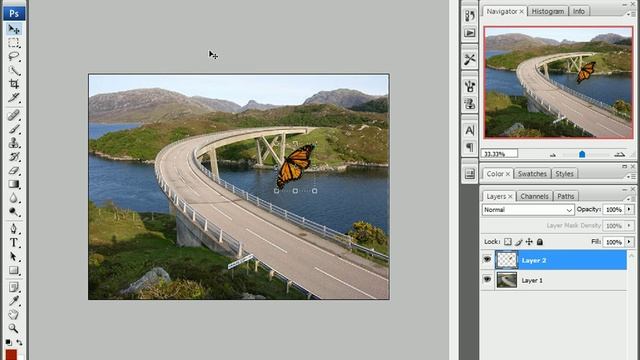Open the Brushes panel icon
Image resolution: width=640 pixels, height=360 pixels.
(470, 87)
